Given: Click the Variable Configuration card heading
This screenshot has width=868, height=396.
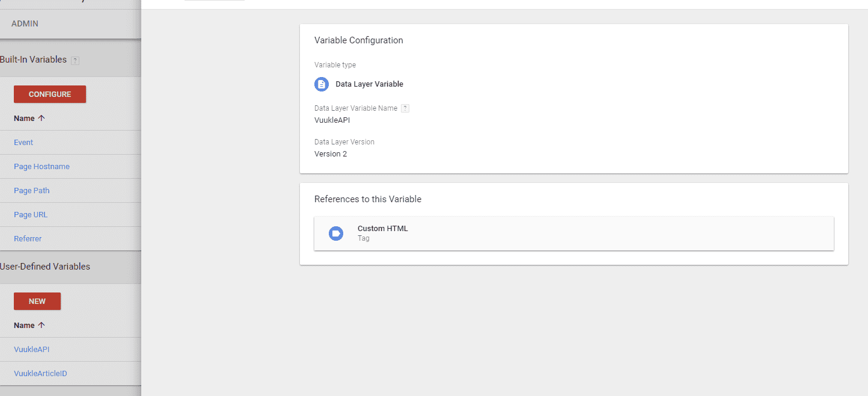Looking at the screenshot, I should (358, 40).
